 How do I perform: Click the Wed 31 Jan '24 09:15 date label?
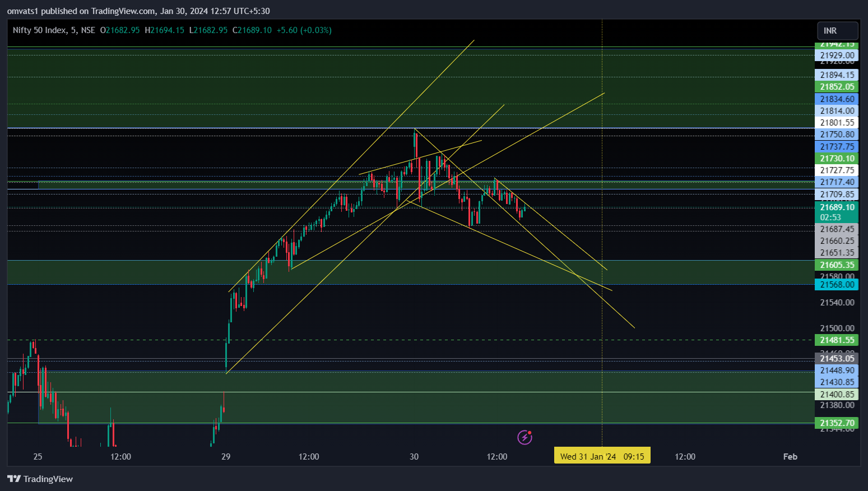(602, 456)
